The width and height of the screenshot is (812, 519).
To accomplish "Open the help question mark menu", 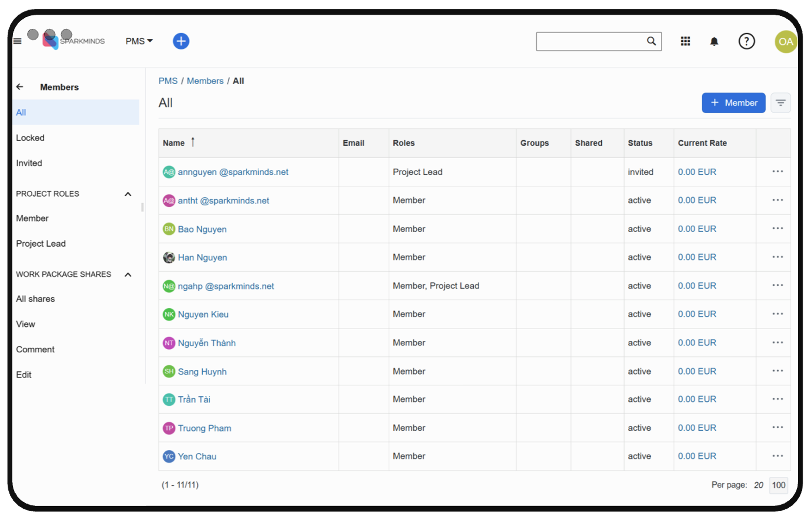I will 746,41.
